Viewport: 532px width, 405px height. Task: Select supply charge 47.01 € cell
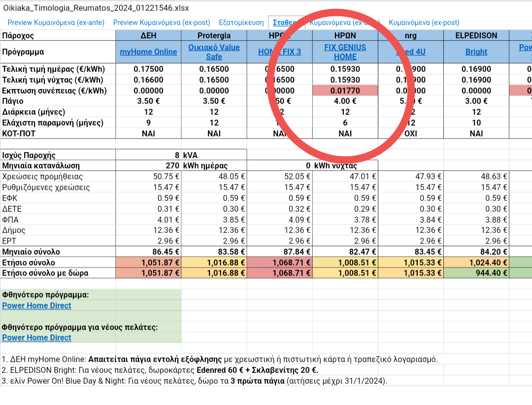point(345,176)
